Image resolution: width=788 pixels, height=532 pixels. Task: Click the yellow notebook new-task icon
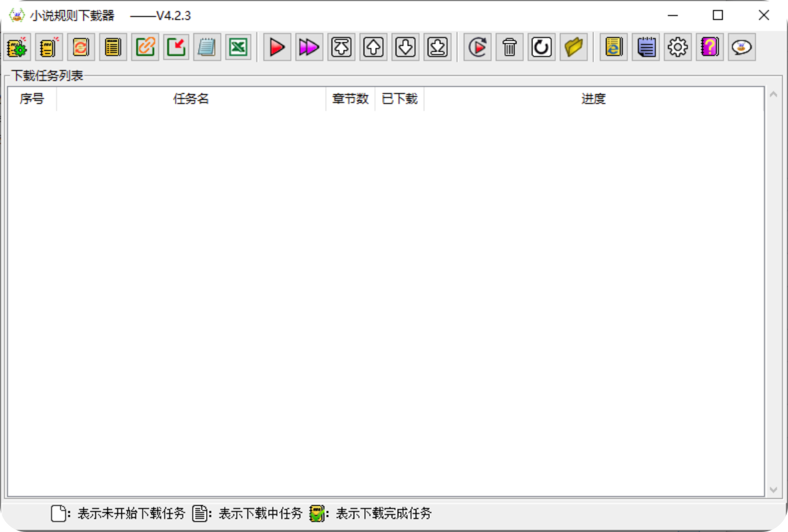point(49,47)
